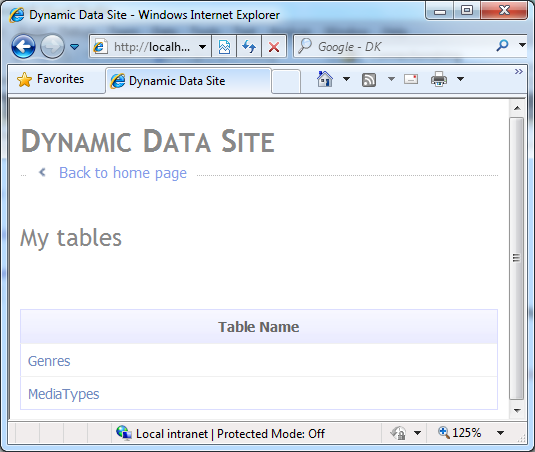Screen dimensions: 535x452
Task: Click the vertical scrollbar down arrow
Action: pos(517,410)
